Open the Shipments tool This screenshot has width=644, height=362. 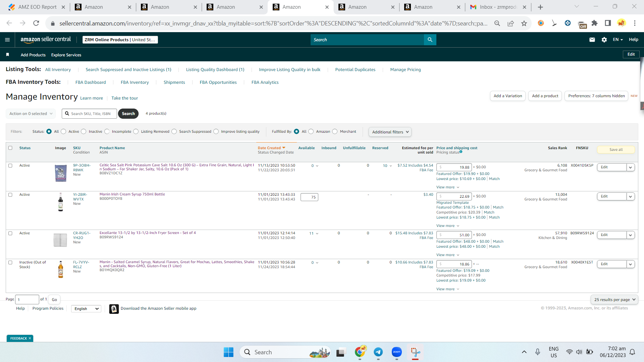tap(174, 82)
